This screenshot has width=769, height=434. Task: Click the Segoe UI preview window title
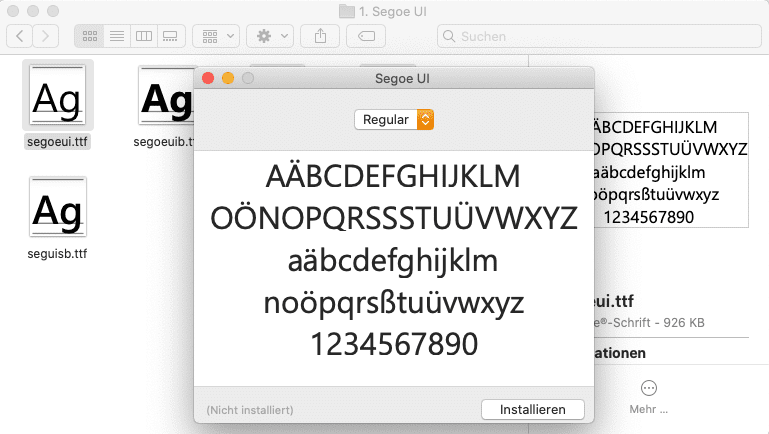click(x=402, y=78)
